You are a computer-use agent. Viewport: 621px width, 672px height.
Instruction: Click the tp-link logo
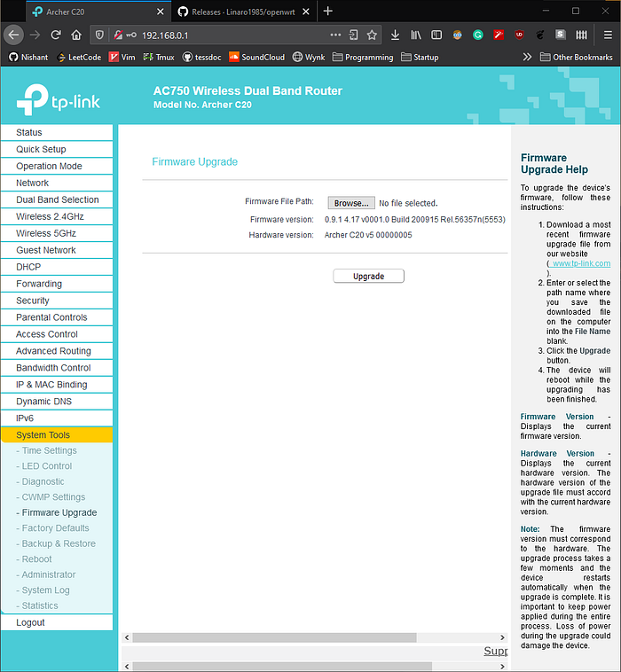click(58, 99)
